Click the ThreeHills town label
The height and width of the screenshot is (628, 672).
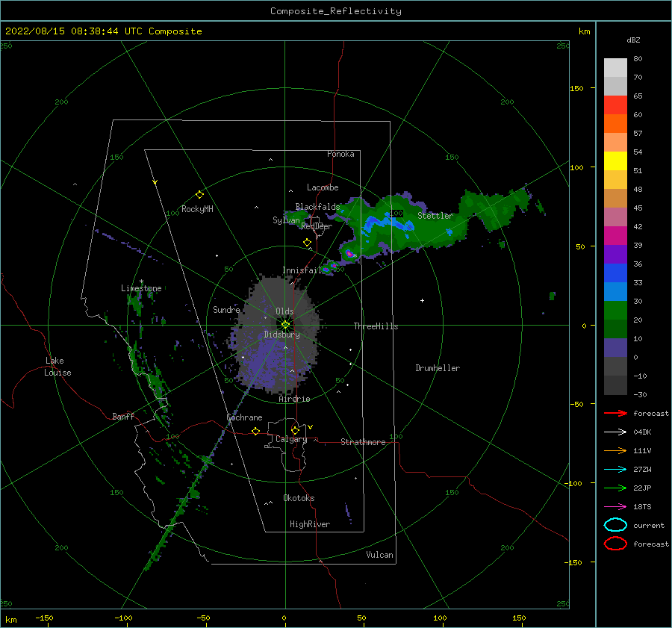click(x=376, y=326)
